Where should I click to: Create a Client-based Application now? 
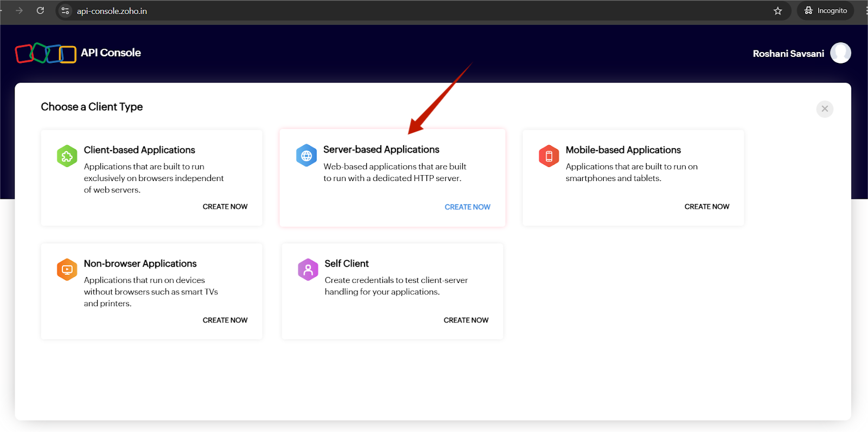(x=225, y=207)
